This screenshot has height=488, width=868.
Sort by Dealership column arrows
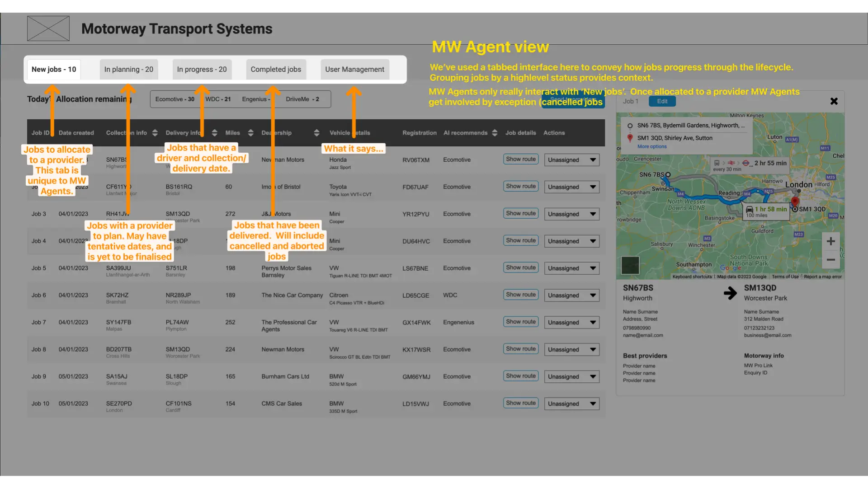click(x=317, y=133)
